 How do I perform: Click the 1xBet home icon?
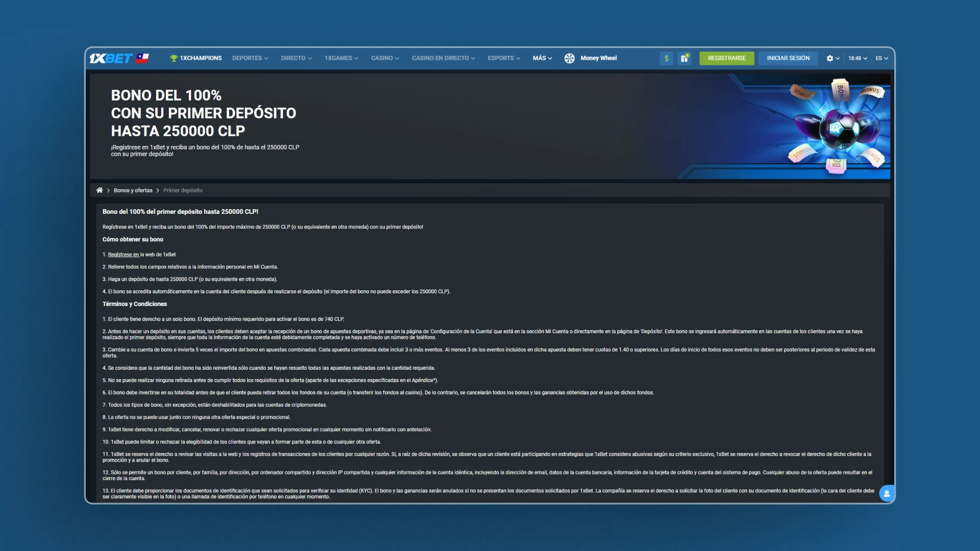99,190
